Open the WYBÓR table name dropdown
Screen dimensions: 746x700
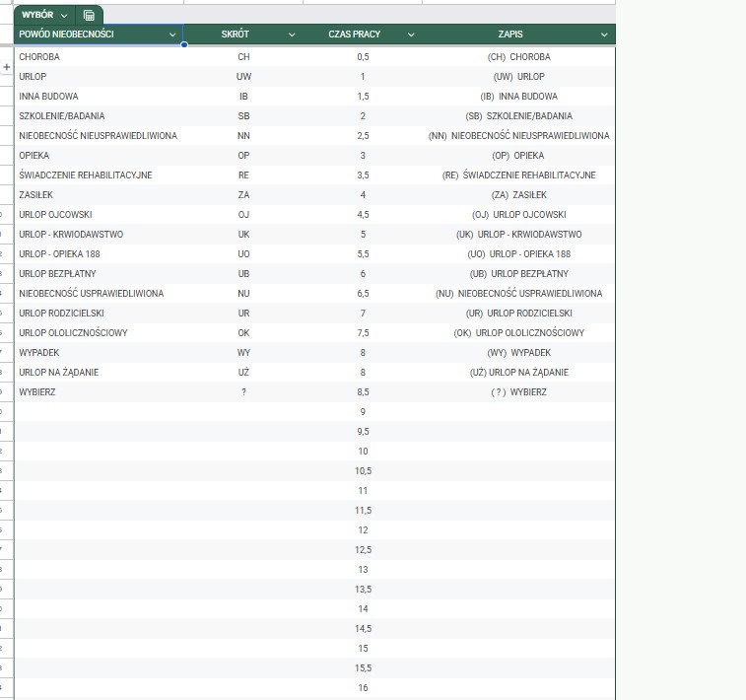click(64, 16)
